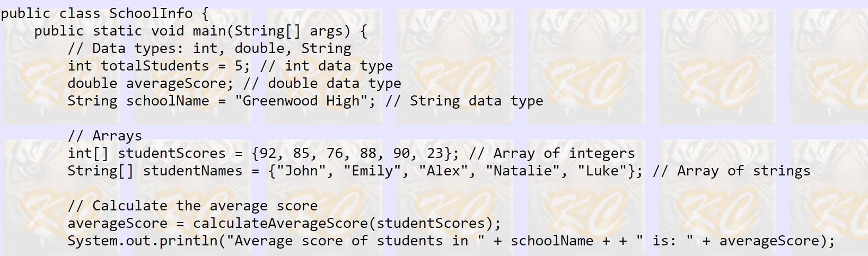
Task: Click the averageScore declaration on the double line
Action: pos(176,83)
